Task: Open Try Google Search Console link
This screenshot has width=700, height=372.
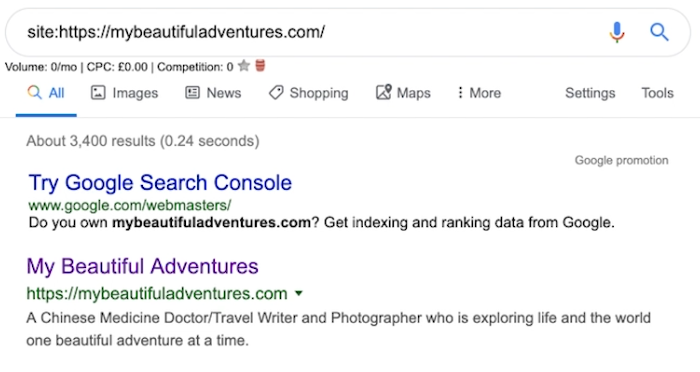Action: [160, 183]
